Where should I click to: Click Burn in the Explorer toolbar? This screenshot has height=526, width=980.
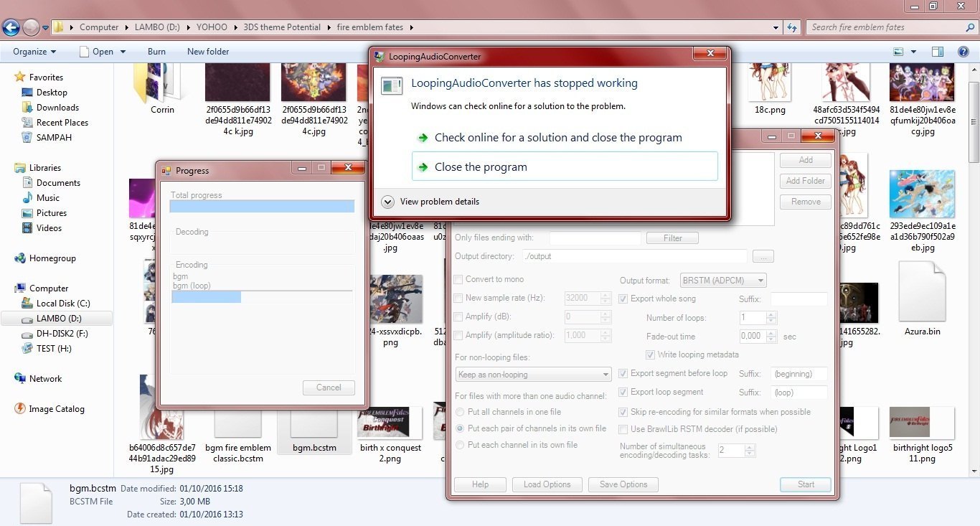[x=156, y=52]
